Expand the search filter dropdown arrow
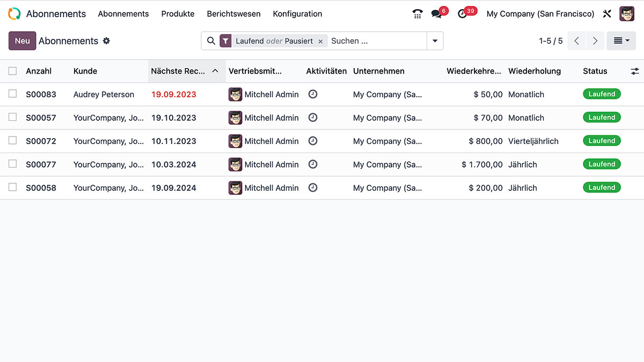Screen dimensions: 644x362 (435, 41)
